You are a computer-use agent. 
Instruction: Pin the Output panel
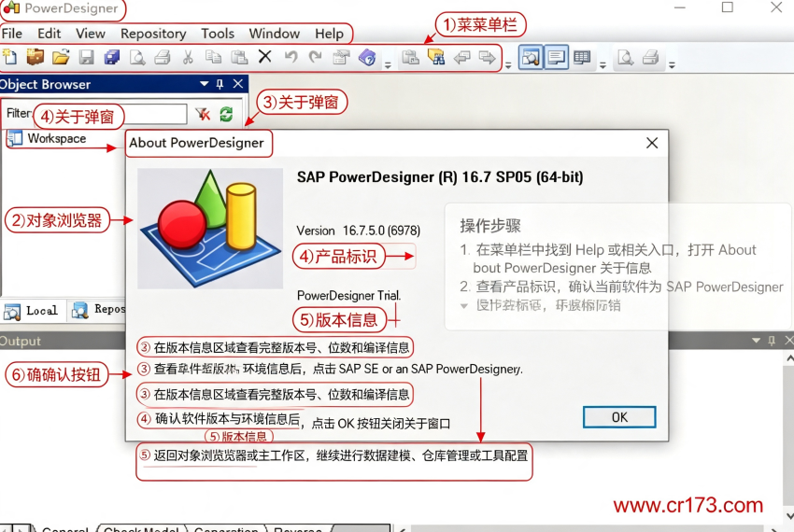772,341
